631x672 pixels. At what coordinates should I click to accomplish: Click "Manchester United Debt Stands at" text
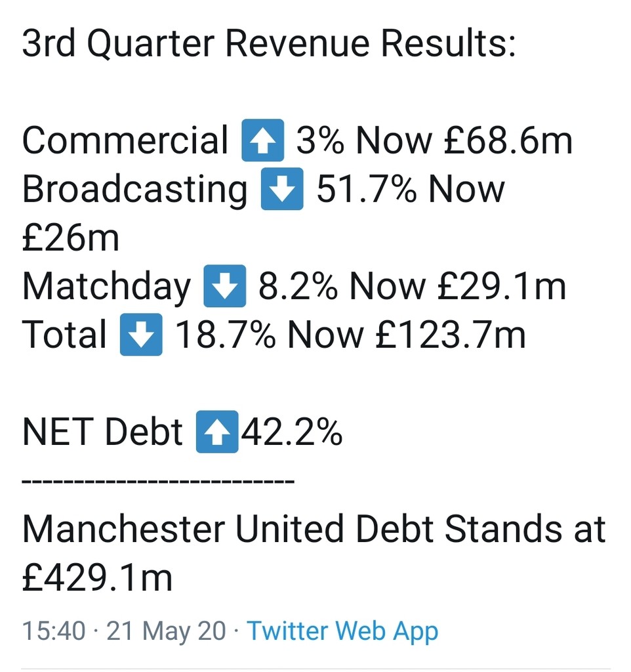(x=314, y=529)
